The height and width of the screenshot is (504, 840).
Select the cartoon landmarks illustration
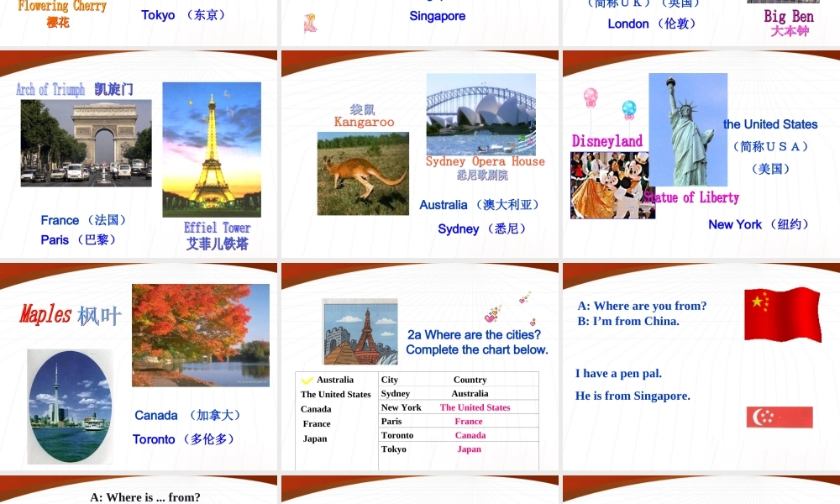tap(360, 332)
